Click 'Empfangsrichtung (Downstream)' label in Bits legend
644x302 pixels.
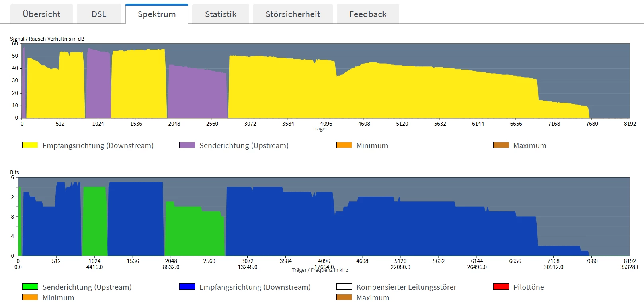pos(255,287)
